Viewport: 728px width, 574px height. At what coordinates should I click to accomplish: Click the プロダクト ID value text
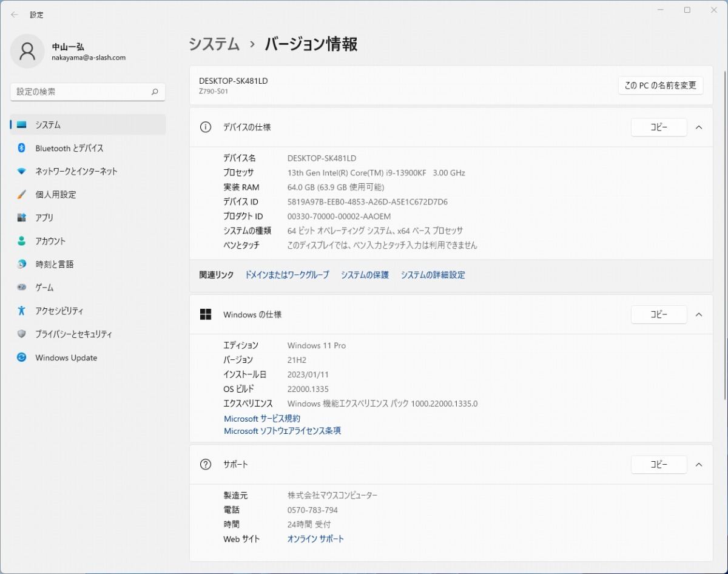(x=339, y=217)
